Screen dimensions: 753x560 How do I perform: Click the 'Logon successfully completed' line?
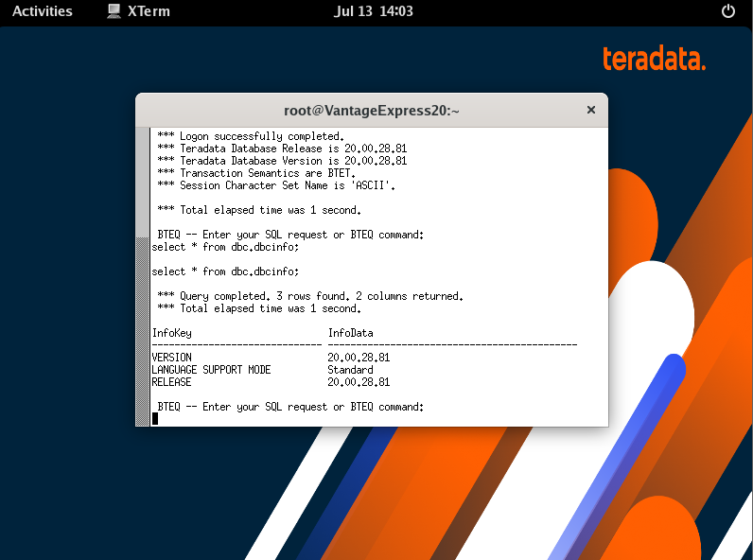click(251, 136)
